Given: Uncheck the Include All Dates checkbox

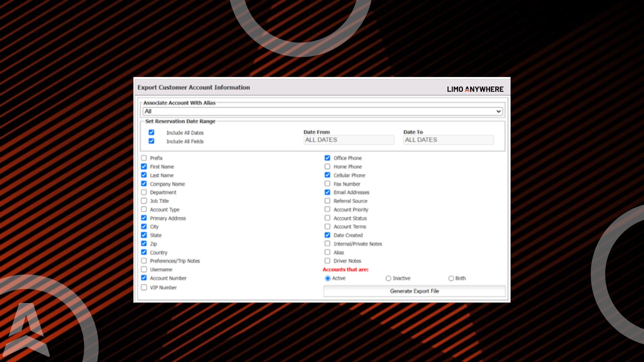Looking at the screenshot, I should [x=151, y=132].
